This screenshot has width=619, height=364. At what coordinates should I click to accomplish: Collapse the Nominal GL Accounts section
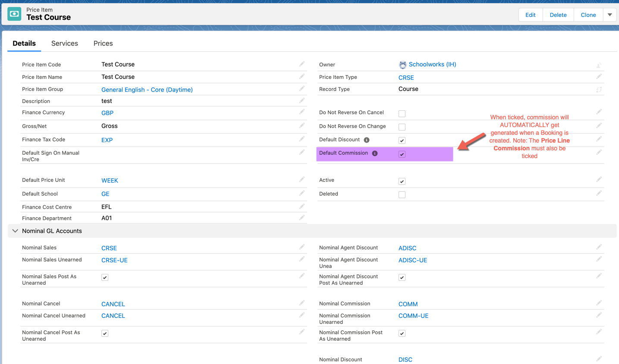[16, 231]
